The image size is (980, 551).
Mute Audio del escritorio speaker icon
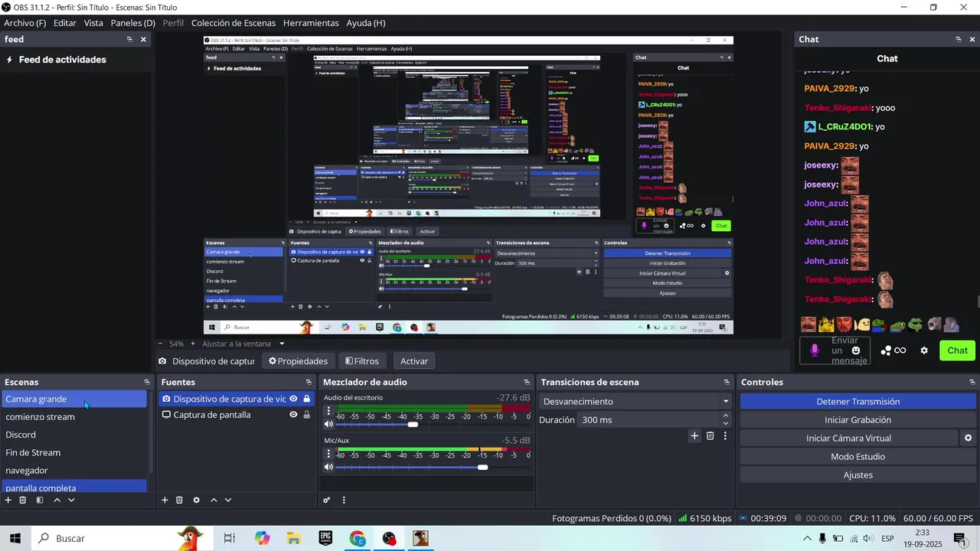coord(328,424)
